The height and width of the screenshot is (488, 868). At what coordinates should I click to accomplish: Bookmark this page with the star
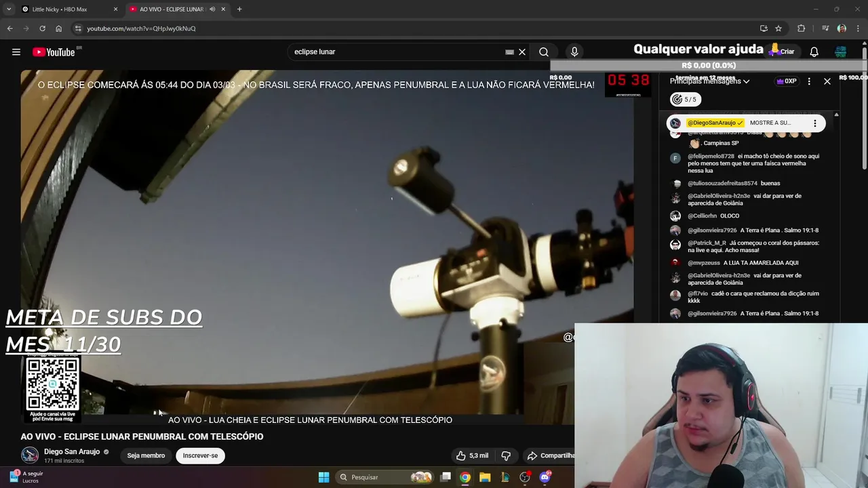point(778,28)
